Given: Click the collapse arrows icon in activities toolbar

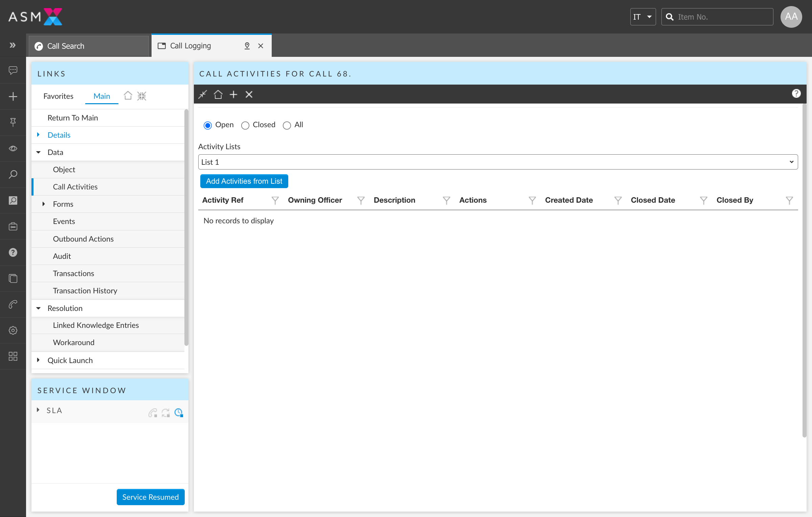Looking at the screenshot, I should point(203,94).
